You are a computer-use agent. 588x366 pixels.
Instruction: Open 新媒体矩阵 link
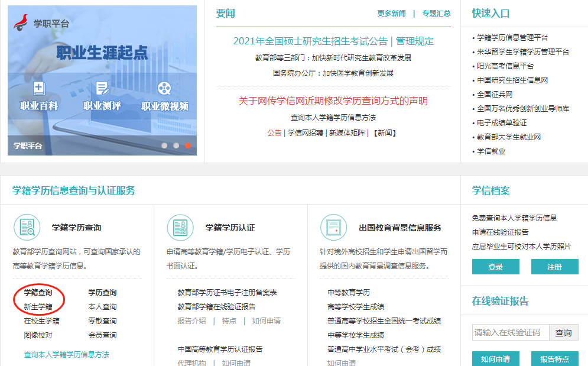347,133
